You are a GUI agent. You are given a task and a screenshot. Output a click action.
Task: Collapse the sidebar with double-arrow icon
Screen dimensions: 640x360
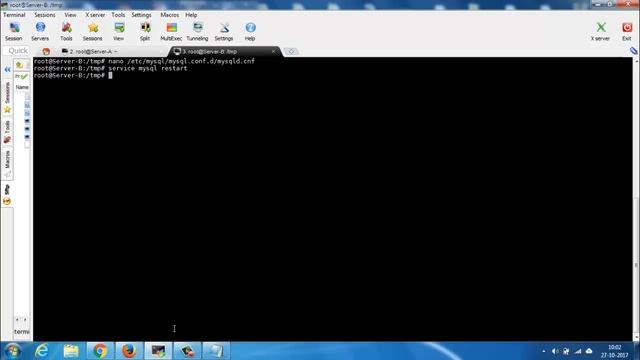pos(7,69)
